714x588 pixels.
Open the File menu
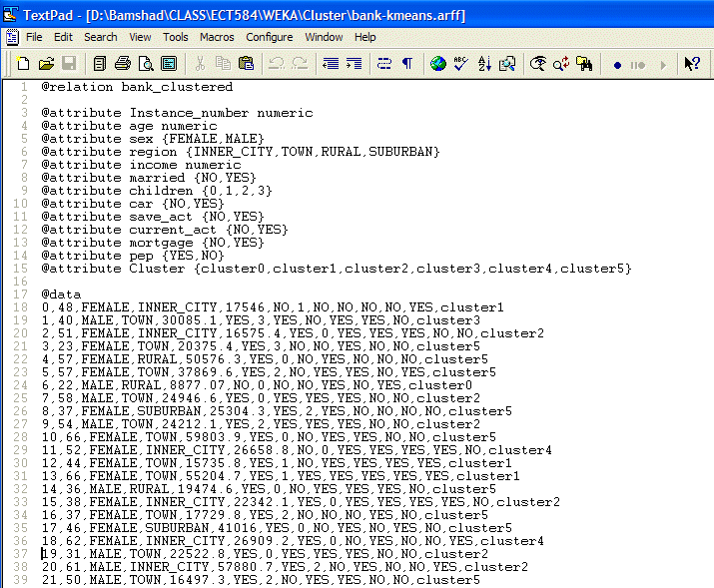pos(34,37)
